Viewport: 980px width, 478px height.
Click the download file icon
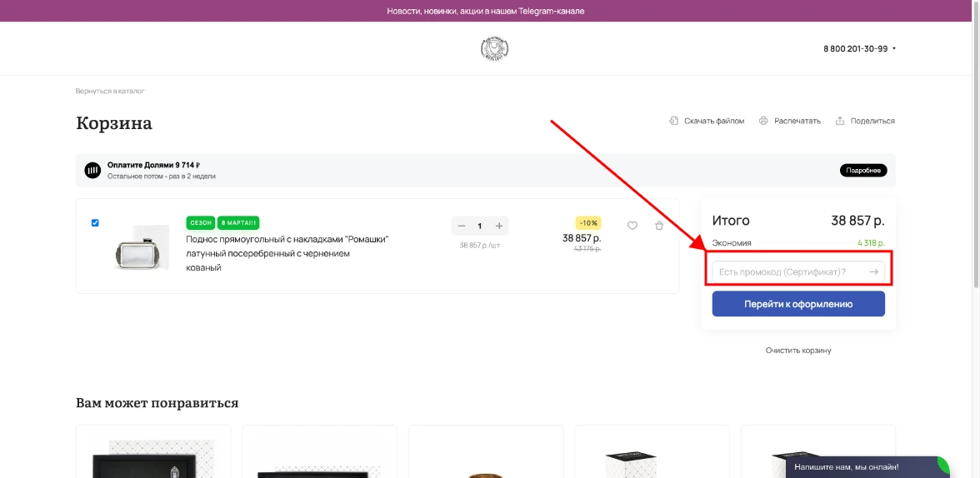pyautogui.click(x=673, y=121)
